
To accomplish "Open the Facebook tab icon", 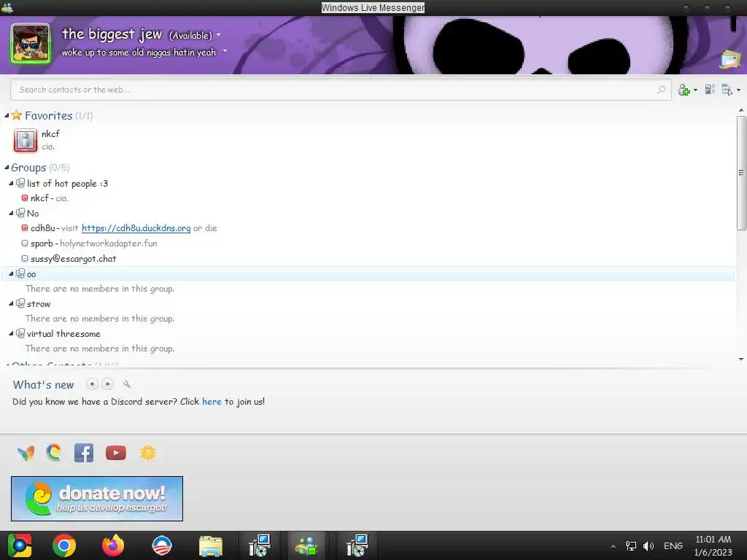I will (x=84, y=453).
